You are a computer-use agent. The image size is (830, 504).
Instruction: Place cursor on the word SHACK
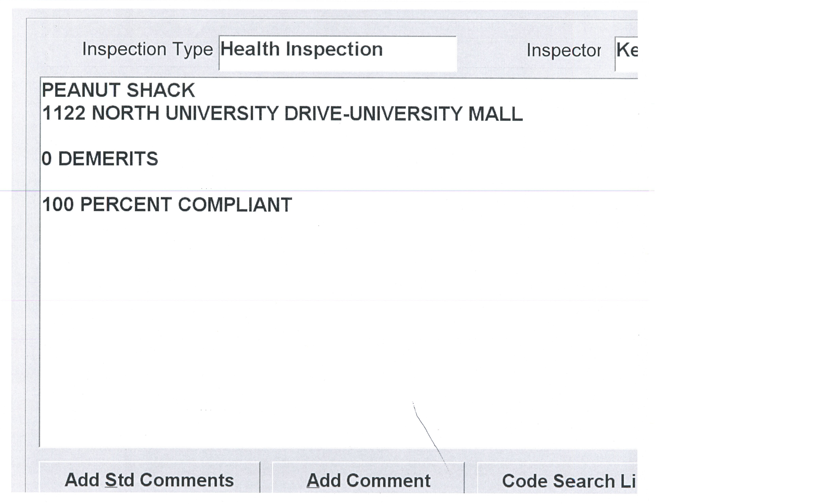pos(161,90)
